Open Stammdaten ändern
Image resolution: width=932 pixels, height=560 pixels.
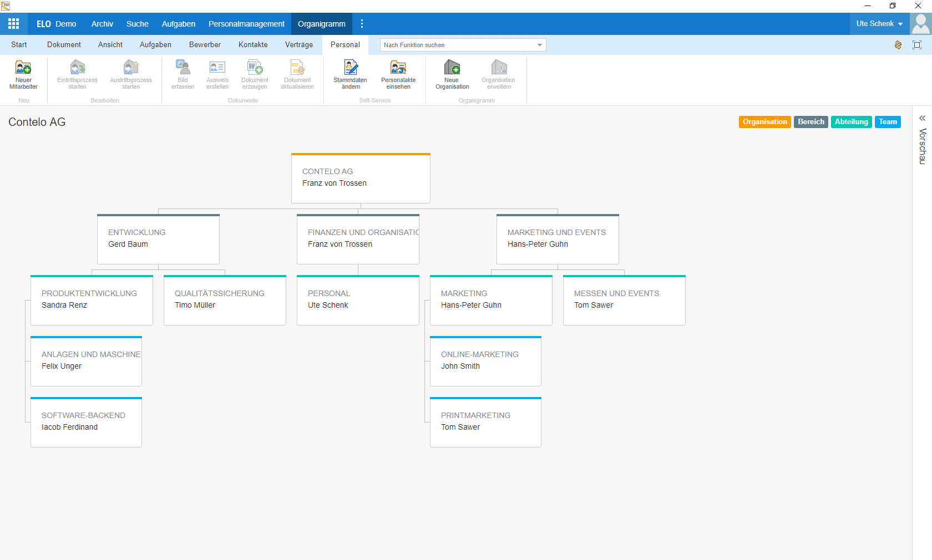click(351, 75)
